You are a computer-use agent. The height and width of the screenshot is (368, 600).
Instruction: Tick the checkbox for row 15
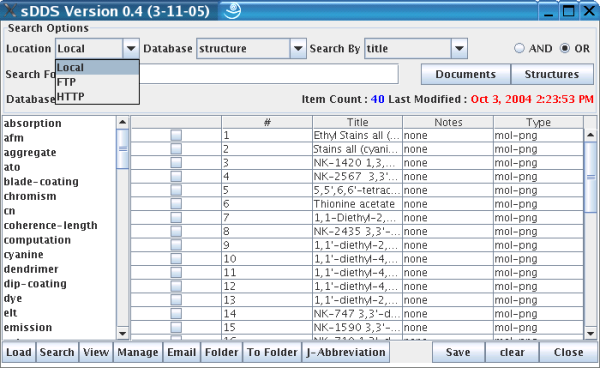(x=176, y=327)
